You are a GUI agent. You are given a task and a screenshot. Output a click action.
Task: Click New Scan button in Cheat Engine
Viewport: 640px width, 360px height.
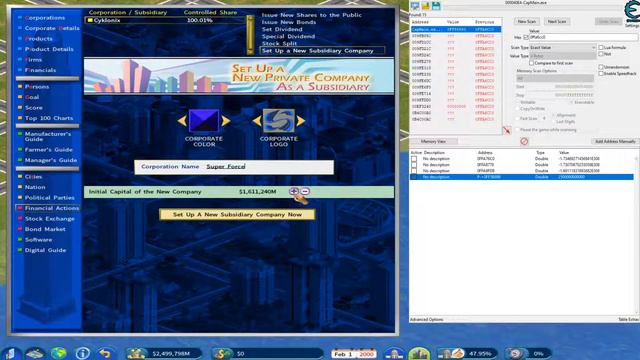(527, 21)
